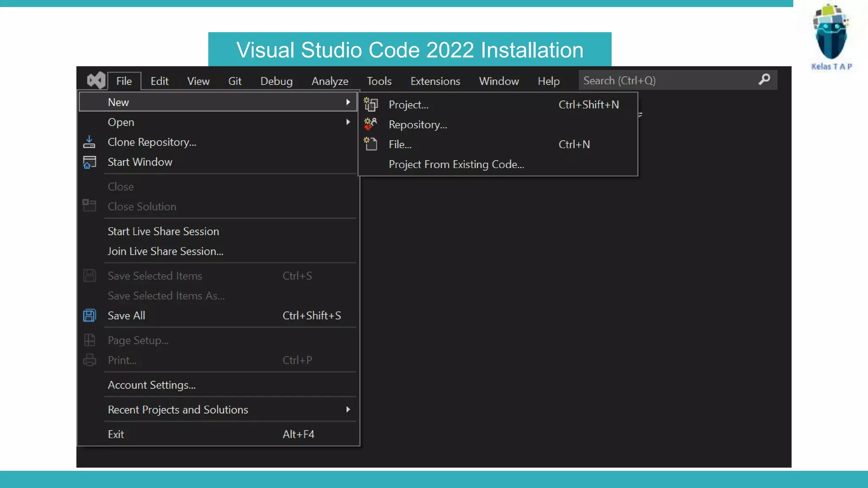
Task: Open the Debug menu
Action: coord(276,81)
